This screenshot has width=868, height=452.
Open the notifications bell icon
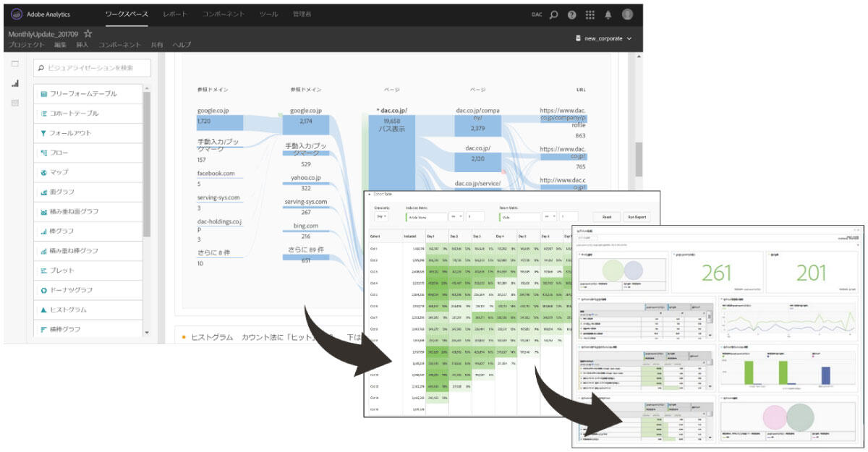tap(608, 14)
